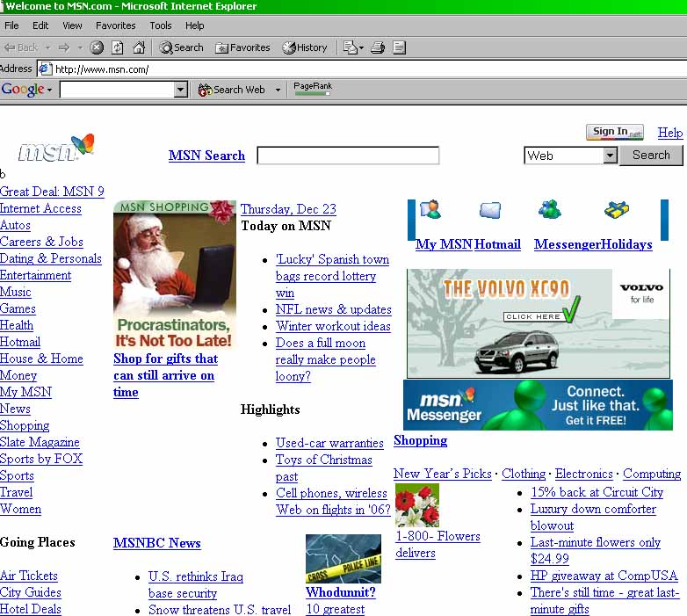Click the MSN Search text field
Screen dimensions: 687x616
pos(348,155)
